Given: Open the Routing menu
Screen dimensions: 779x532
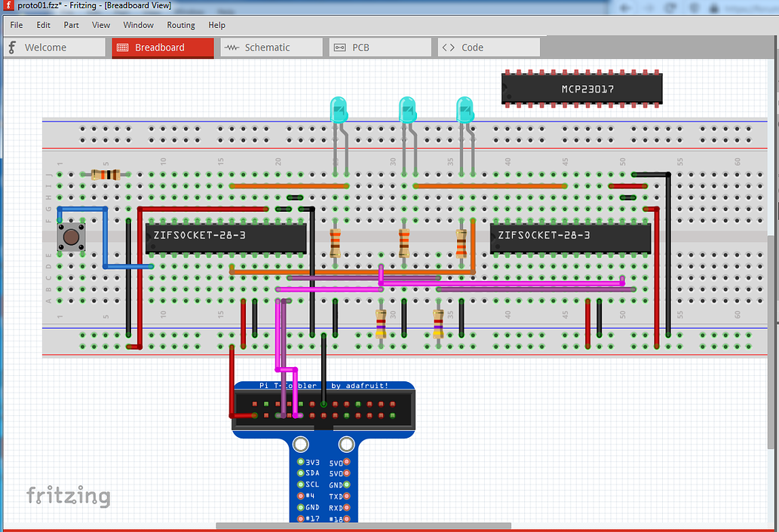Looking at the screenshot, I should click(181, 25).
